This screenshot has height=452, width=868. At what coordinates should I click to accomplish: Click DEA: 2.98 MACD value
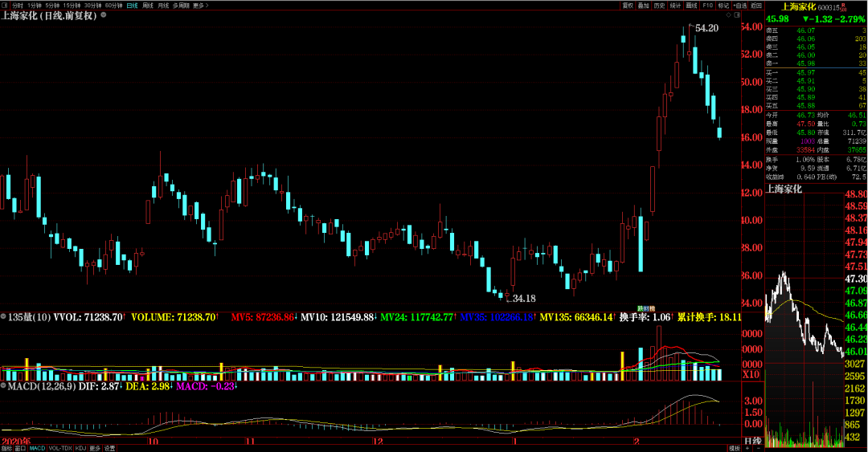point(149,386)
